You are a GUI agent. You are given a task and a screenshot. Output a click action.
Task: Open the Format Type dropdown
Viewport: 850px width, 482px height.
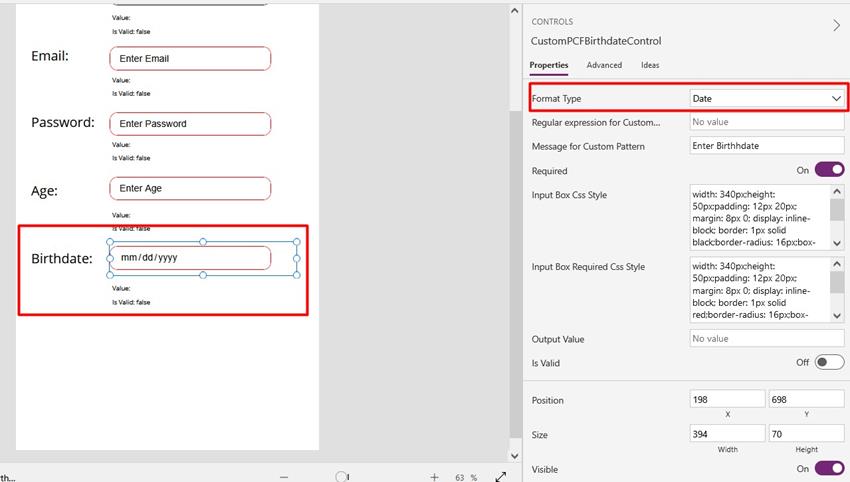click(767, 99)
